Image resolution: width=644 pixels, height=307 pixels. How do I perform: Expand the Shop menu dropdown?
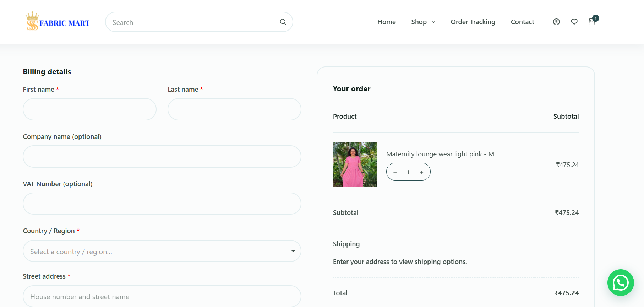click(423, 22)
